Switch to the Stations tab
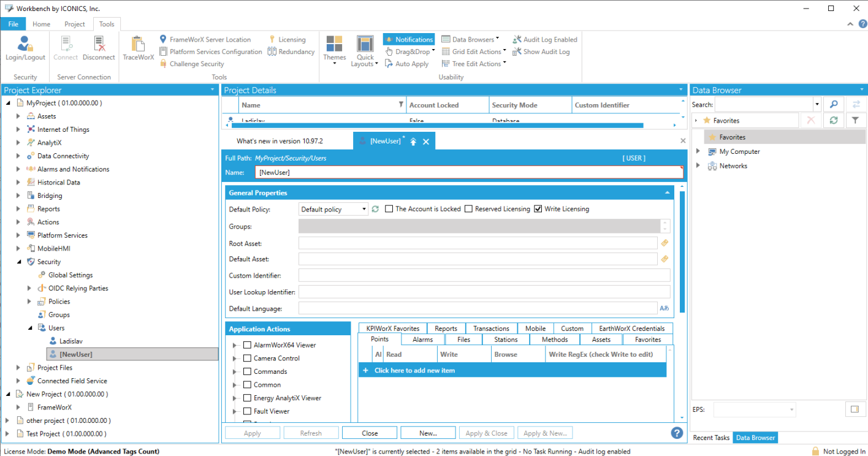The width and height of the screenshot is (868, 456). [506, 340]
